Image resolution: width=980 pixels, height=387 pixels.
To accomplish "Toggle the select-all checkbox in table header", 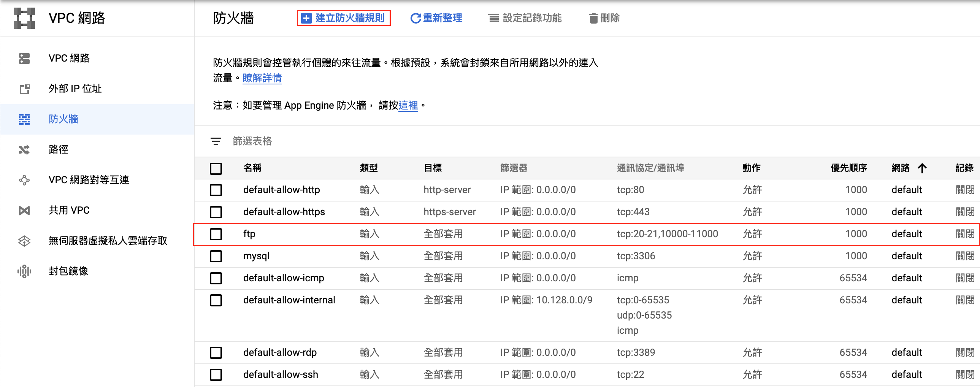I will tap(216, 168).
